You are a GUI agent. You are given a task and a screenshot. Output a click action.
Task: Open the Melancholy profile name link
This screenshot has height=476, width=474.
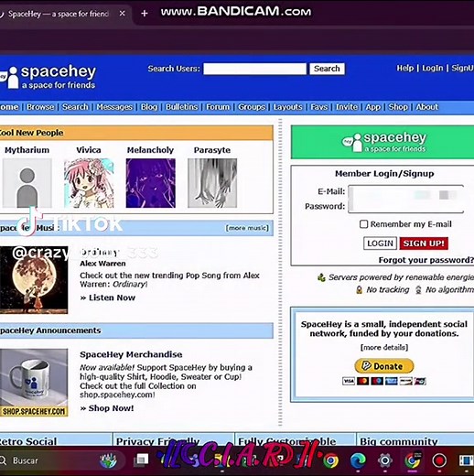pyautogui.click(x=150, y=150)
